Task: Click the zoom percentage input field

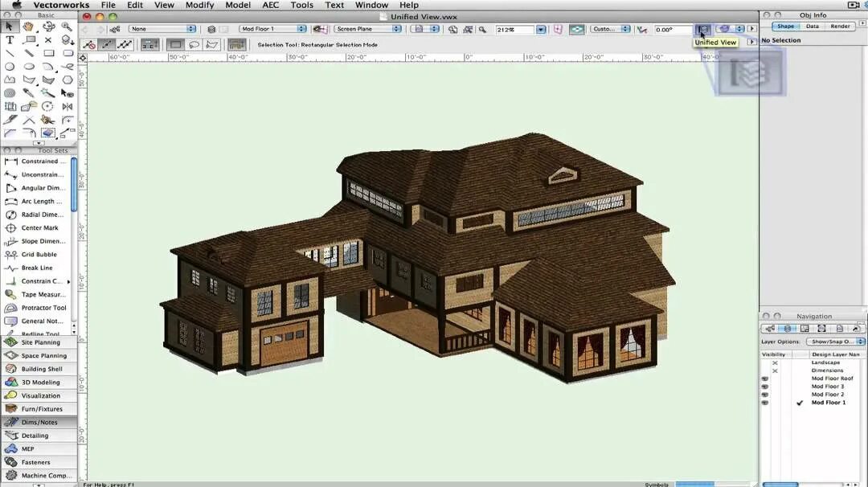Action: coord(515,29)
